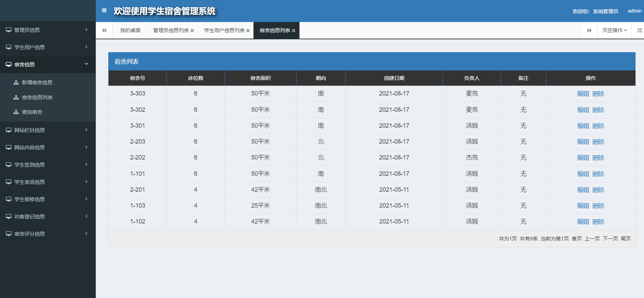Collapse the 宿舍信息 menu chevron
644x298 pixels.
point(86,64)
